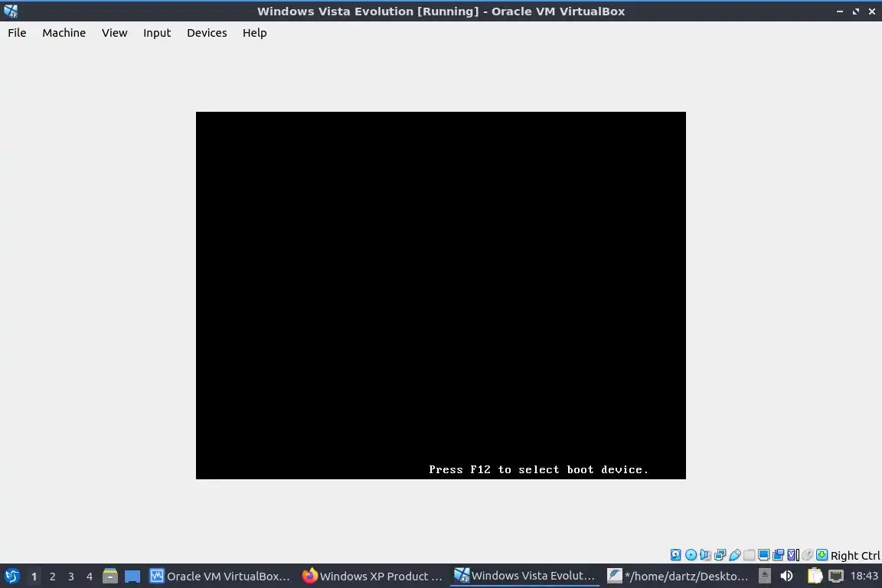Open the clipboard manager tray icon

tap(815, 577)
